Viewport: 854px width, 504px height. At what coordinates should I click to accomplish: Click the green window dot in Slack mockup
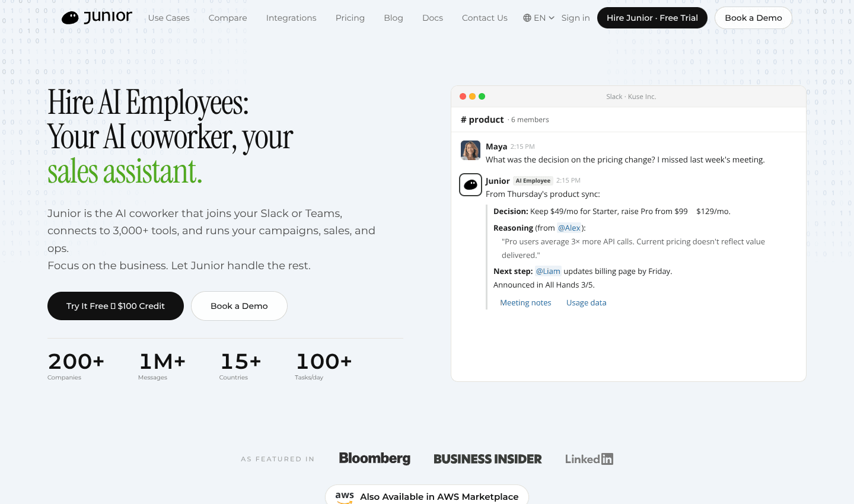(482, 96)
